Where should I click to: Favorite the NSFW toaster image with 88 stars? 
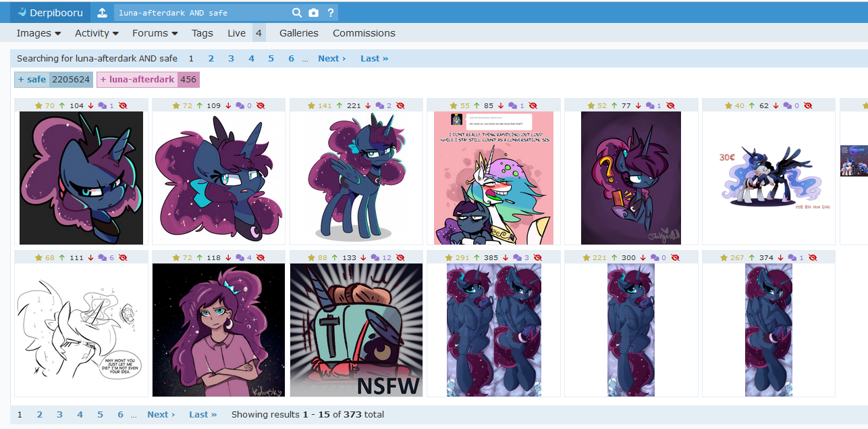click(x=311, y=257)
